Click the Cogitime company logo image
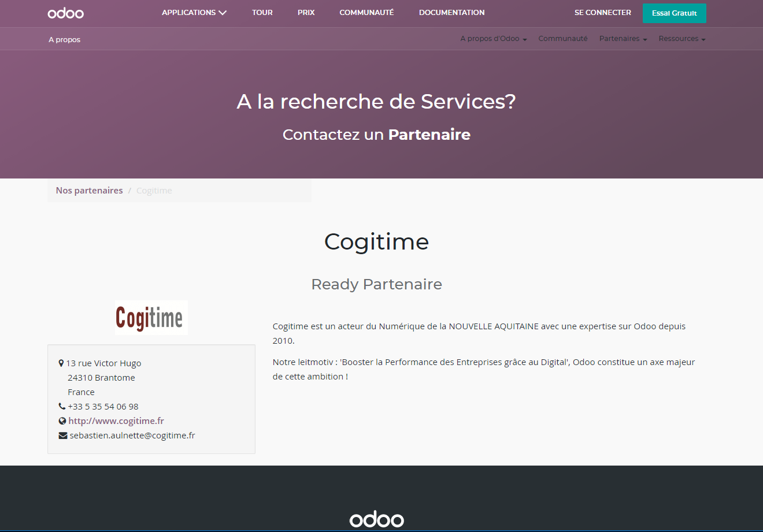This screenshot has width=763, height=532. (151, 318)
